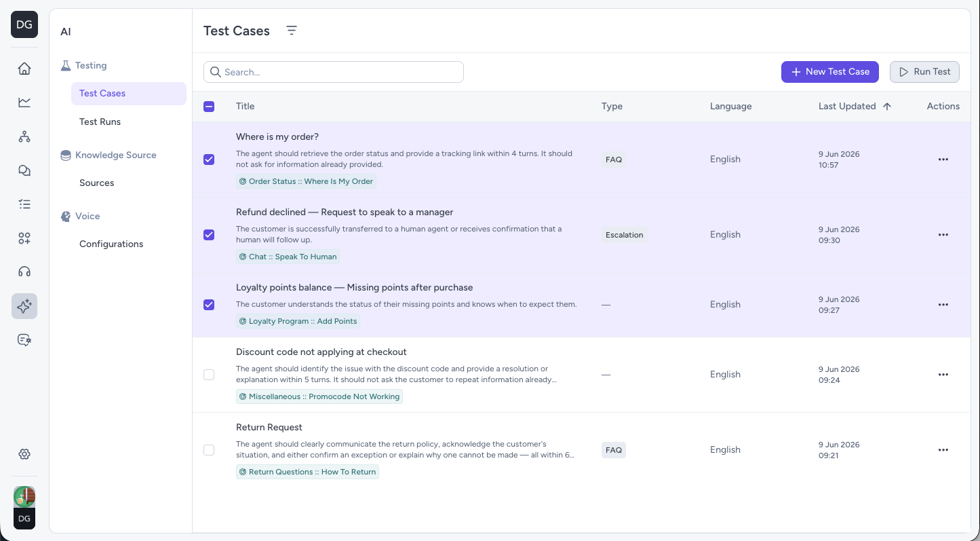Click the Run Test button
This screenshot has width=980, height=541.
point(924,72)
